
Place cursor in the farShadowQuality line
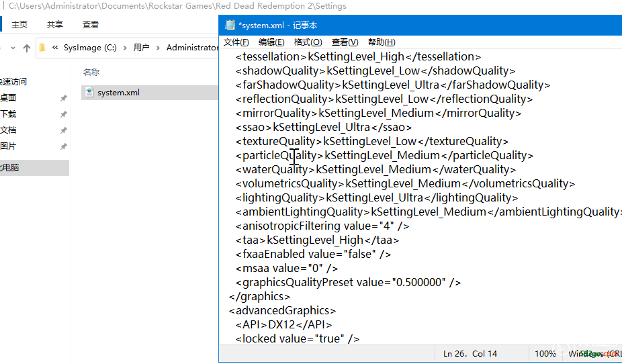tap(393, 85)
